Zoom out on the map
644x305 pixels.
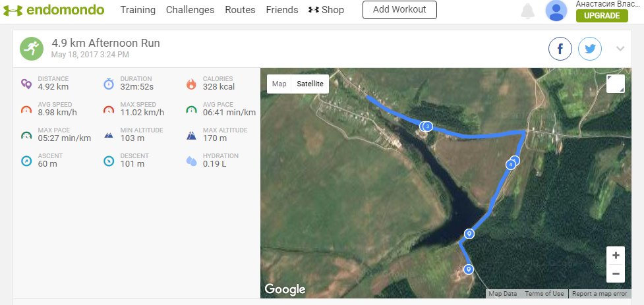pos(616,273)
